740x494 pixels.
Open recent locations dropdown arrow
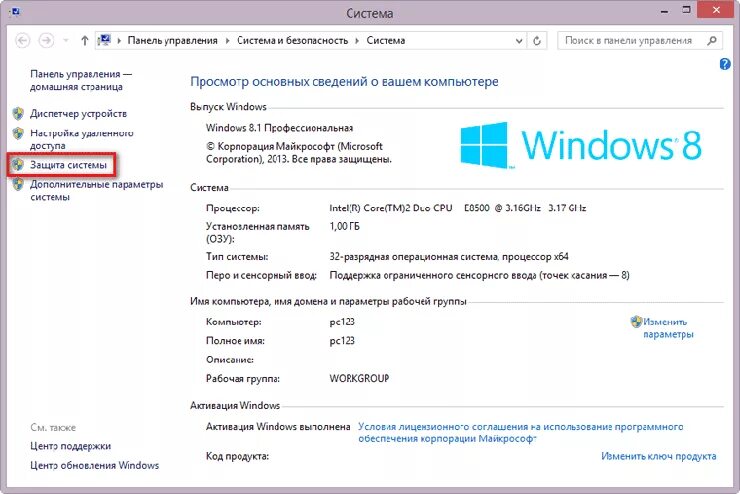coord(66,41)
